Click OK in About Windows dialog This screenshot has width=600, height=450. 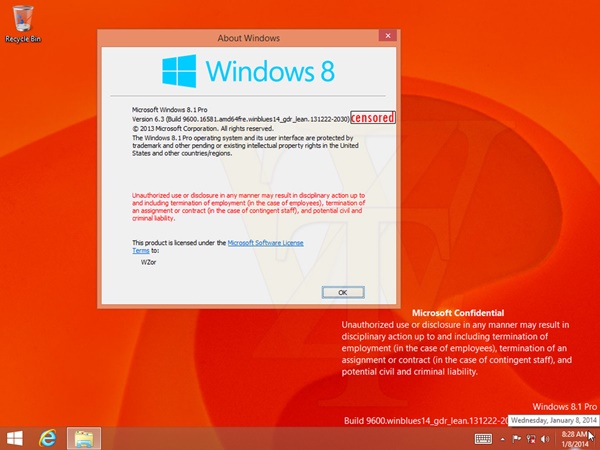[343, 292]
